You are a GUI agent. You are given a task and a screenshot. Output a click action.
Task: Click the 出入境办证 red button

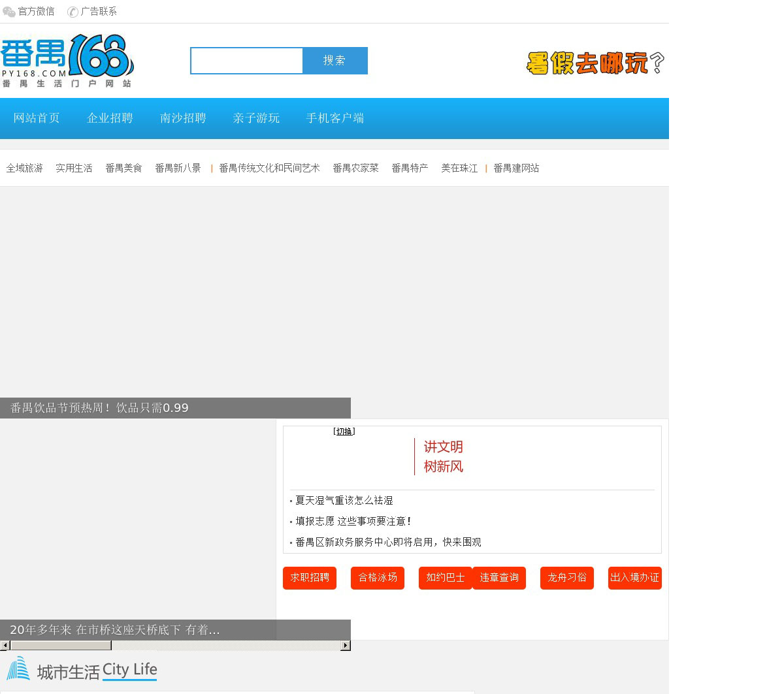click(x=634, y=578)
